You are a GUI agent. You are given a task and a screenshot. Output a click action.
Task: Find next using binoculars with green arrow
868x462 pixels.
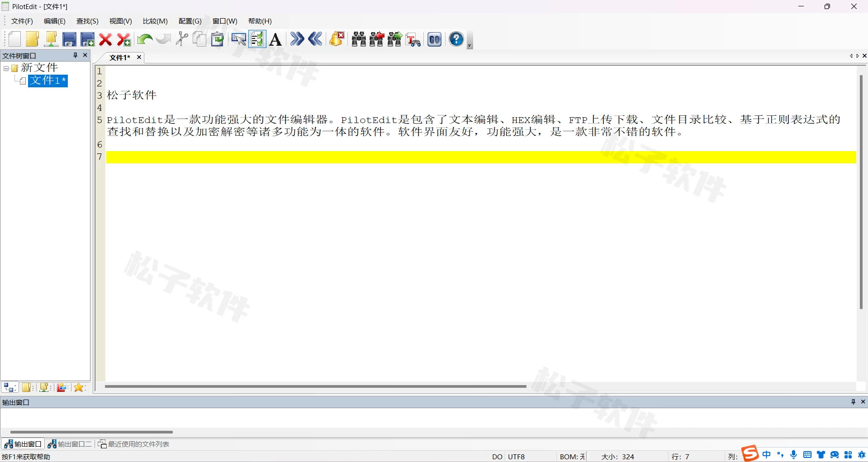pos(395,39)
